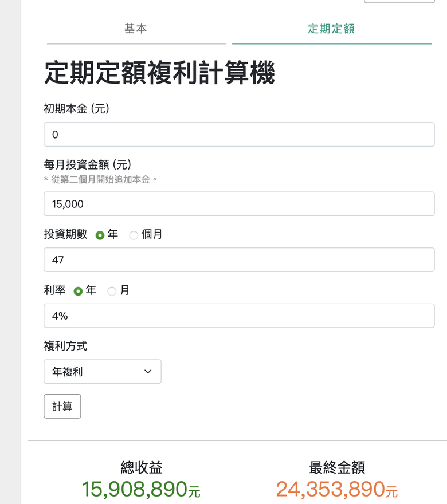Click the 複利方式 label

(65, 346)
